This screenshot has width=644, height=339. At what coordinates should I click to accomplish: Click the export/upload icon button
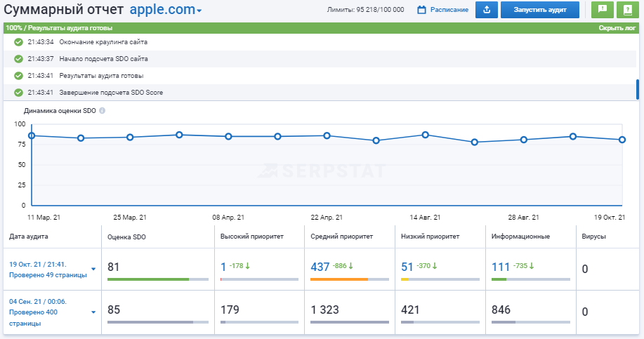coord(487,10)
